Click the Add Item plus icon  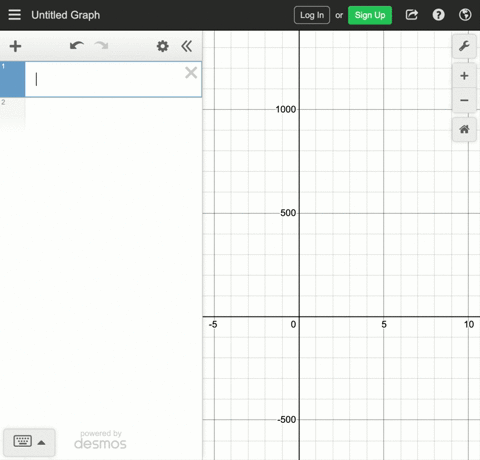tap(15, 46)
